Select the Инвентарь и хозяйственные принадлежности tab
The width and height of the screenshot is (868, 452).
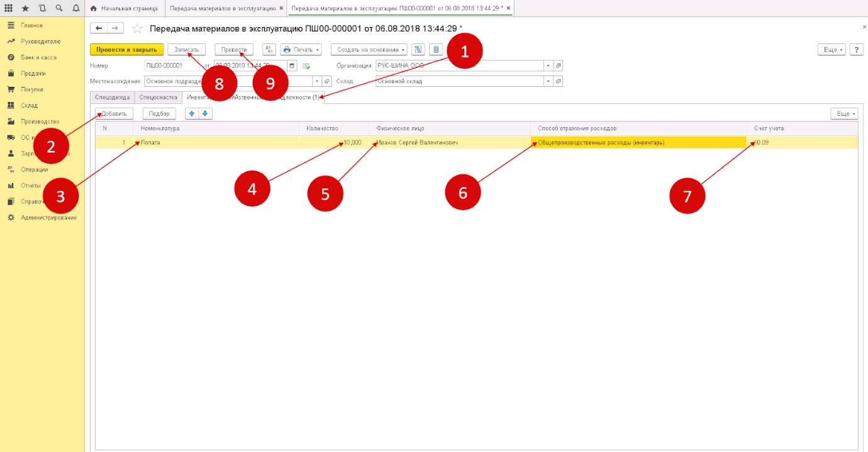point(253,98)
